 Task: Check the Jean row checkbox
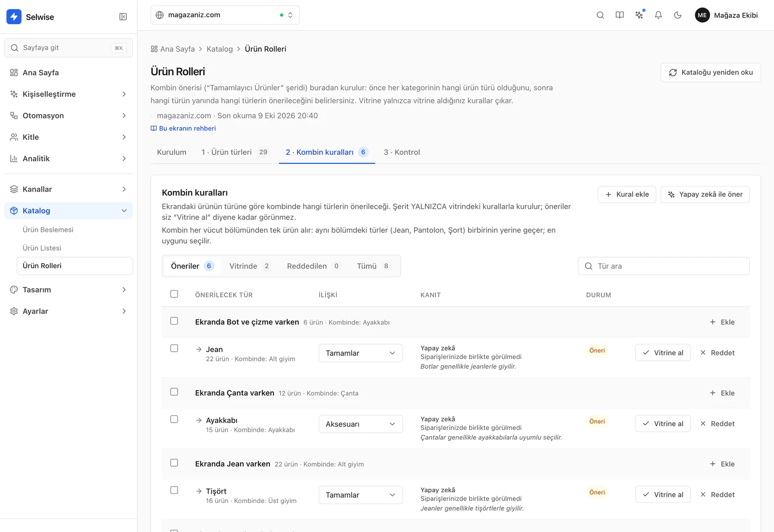(x=174, y=348)
